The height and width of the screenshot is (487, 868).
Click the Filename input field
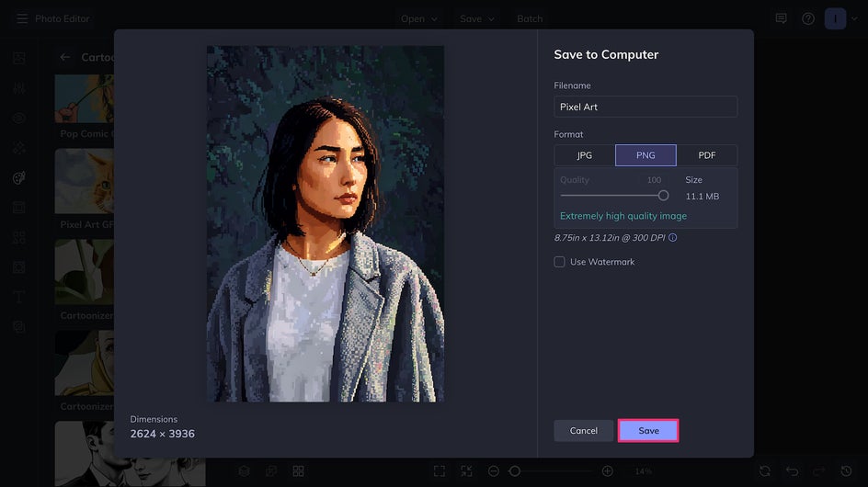tap(645, 107)
